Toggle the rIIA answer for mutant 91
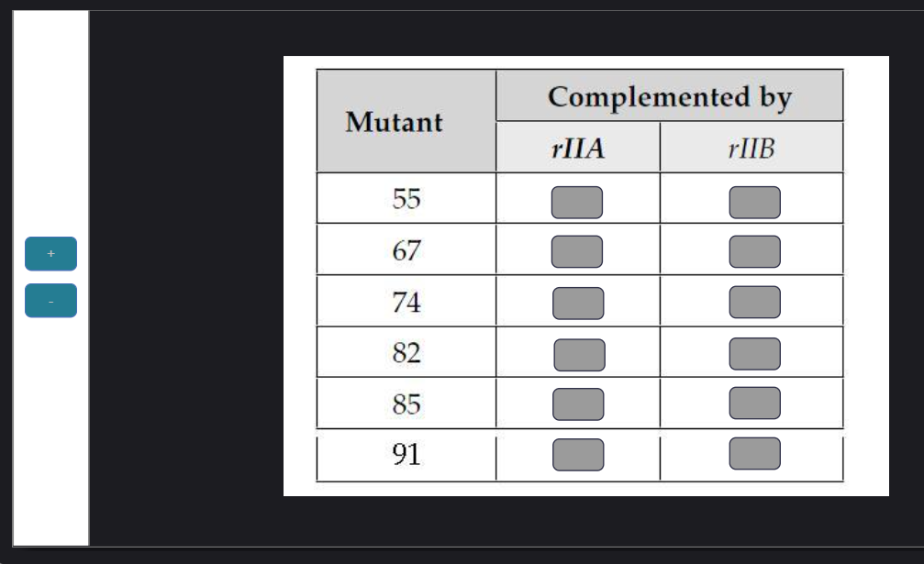The width and height of the screenshot is (924, 564). click(x=578, y=451)
